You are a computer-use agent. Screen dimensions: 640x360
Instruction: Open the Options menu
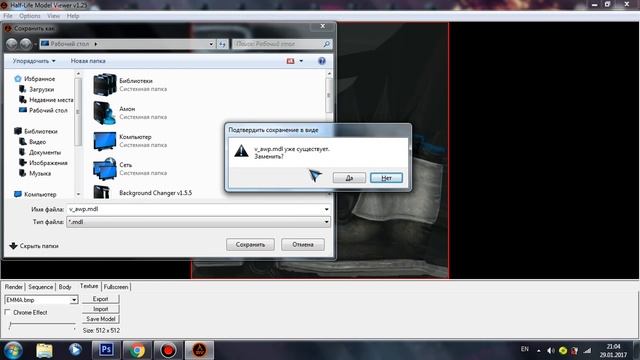[x=29, y=16]
